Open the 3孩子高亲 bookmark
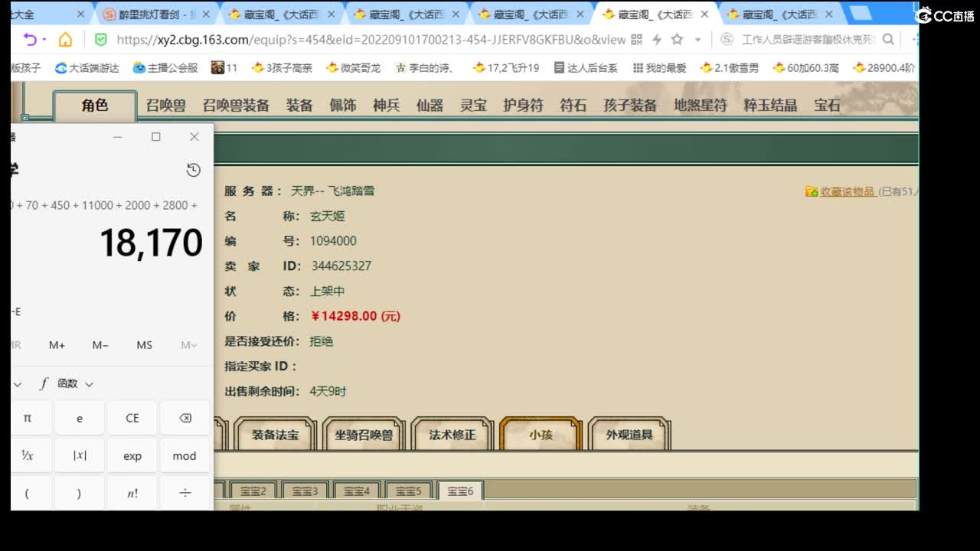This screenshot has width=980, height=551. coord(283,68)
